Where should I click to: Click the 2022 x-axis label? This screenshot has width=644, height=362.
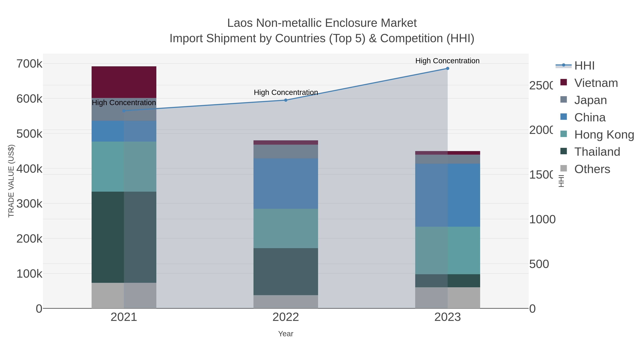click(x=286, y=317)
